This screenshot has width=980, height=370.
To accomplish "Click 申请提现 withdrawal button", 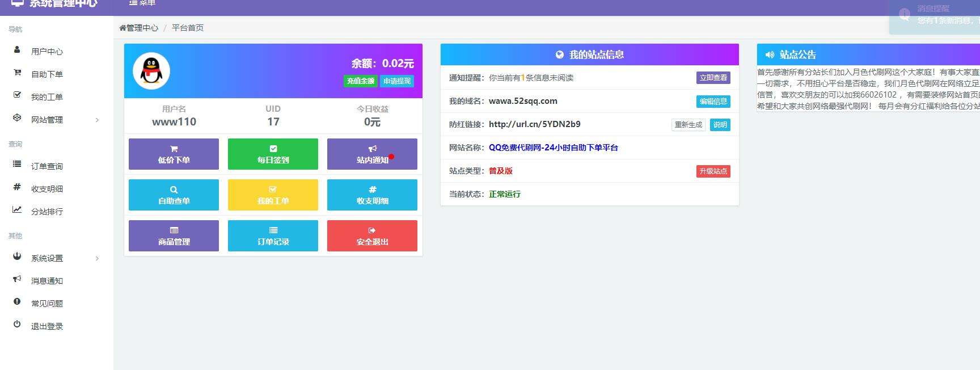I will [x=397, y=81].
